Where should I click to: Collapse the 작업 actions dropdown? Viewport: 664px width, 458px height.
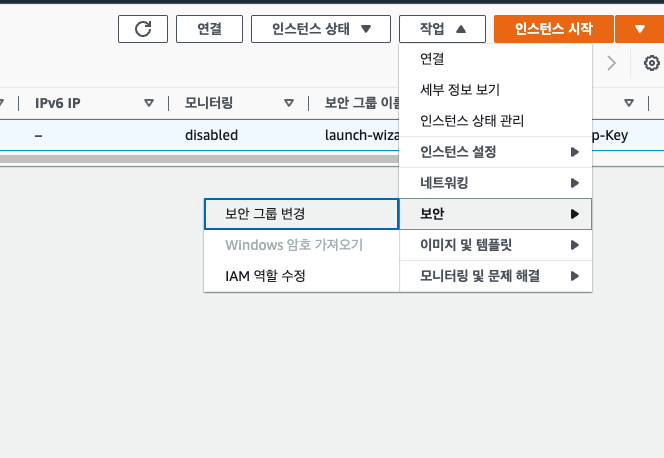coord(442,29)
